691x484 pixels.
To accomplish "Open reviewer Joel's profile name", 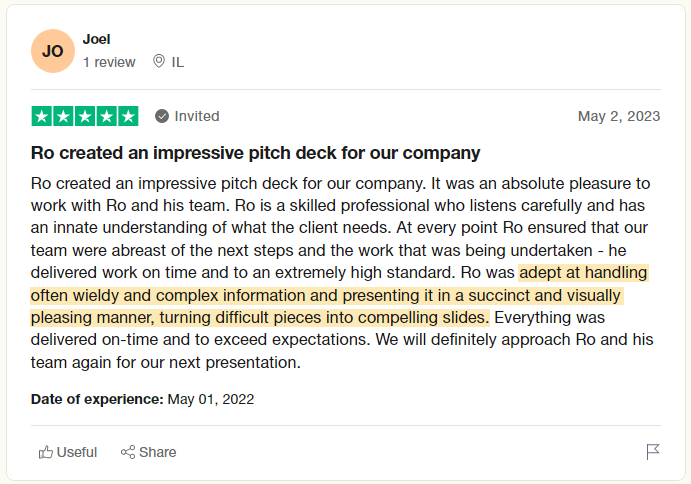I will point(97,39).
